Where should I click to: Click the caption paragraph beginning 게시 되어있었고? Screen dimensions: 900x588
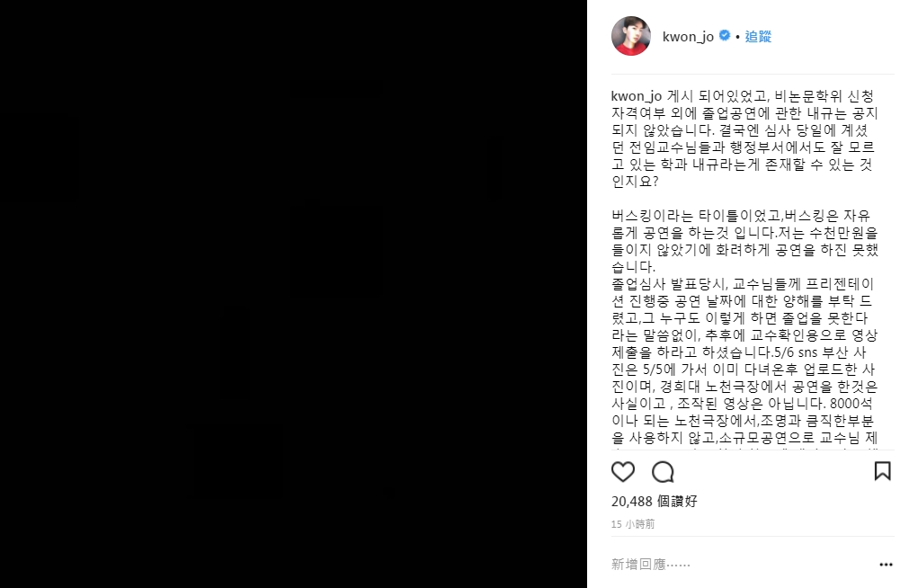click(x=745, y=138)
